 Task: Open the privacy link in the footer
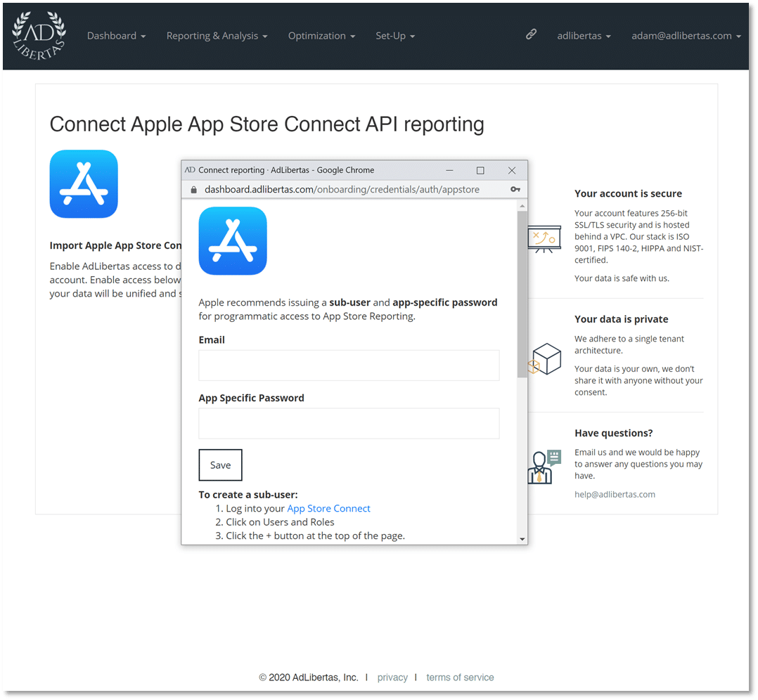click(392, 678)
